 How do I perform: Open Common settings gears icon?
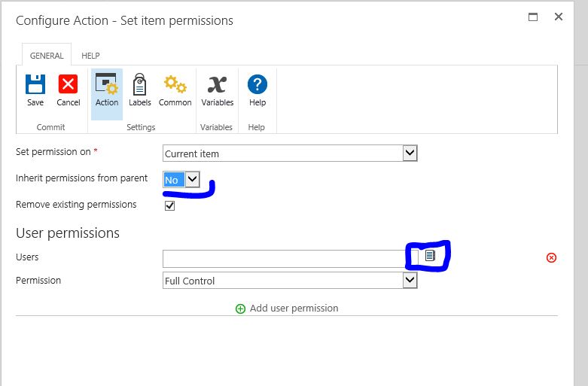tap(175, 84)
